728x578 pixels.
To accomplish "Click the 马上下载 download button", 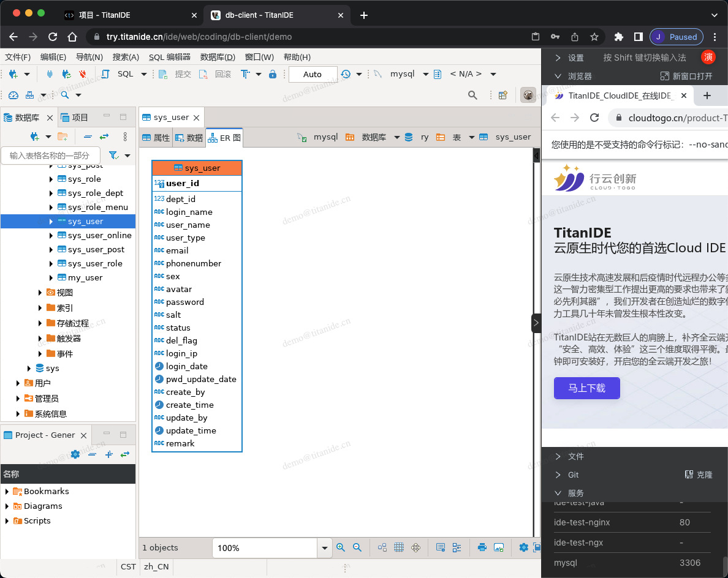I will (586, 388).
